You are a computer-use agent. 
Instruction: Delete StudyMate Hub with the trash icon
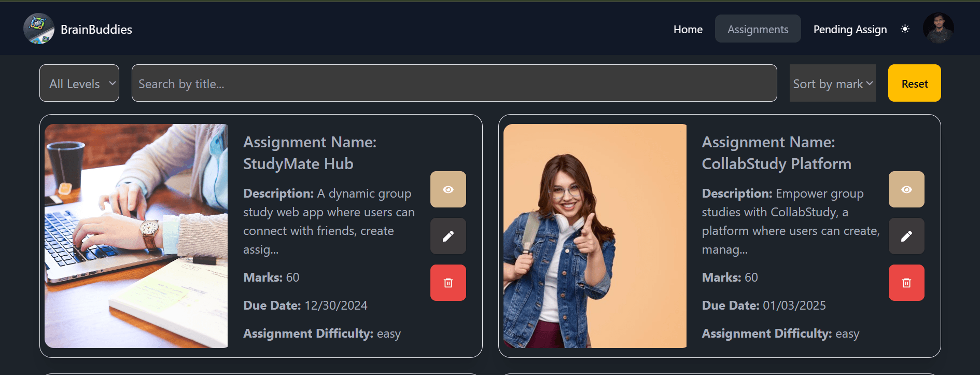tap(448, 283)
